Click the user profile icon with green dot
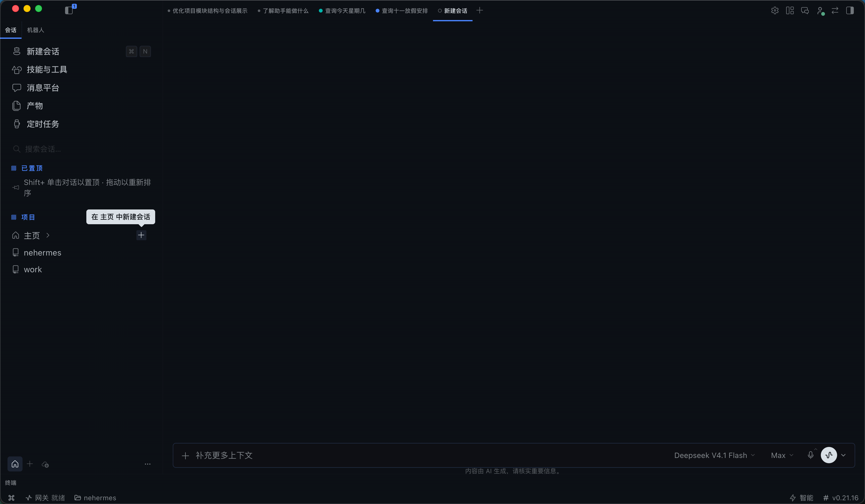The height and width of the screenshot is (504, 865). pyautogui.click(x=820, y=11)
